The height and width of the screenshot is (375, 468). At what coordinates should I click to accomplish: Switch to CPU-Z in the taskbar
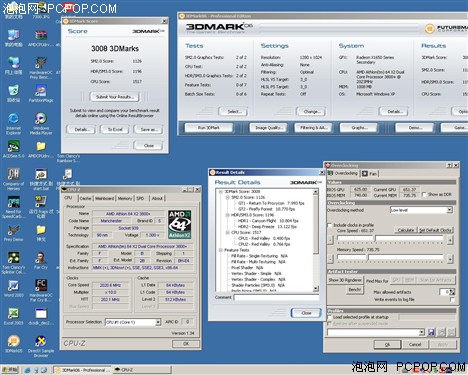coord(142,370)
